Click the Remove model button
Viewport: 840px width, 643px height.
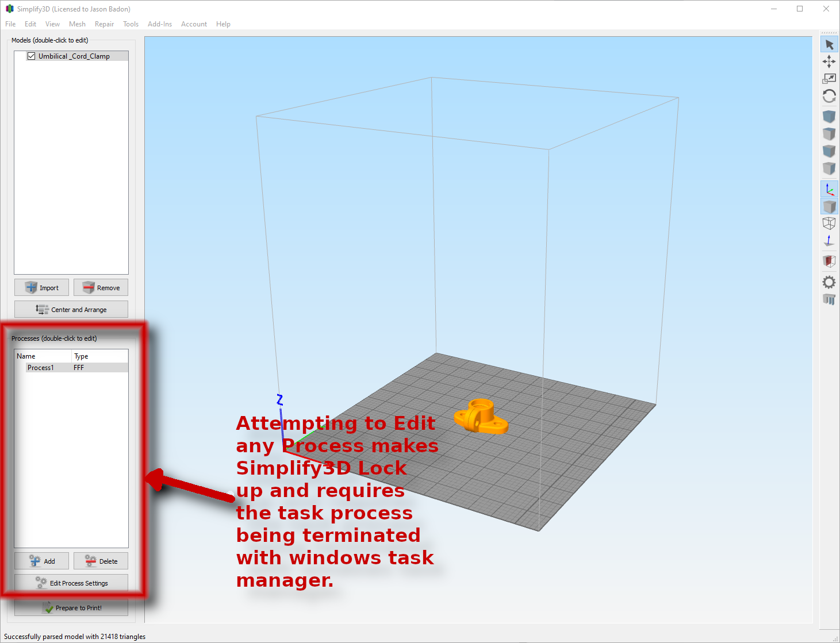pyautogui.click(x=101, y=288)
